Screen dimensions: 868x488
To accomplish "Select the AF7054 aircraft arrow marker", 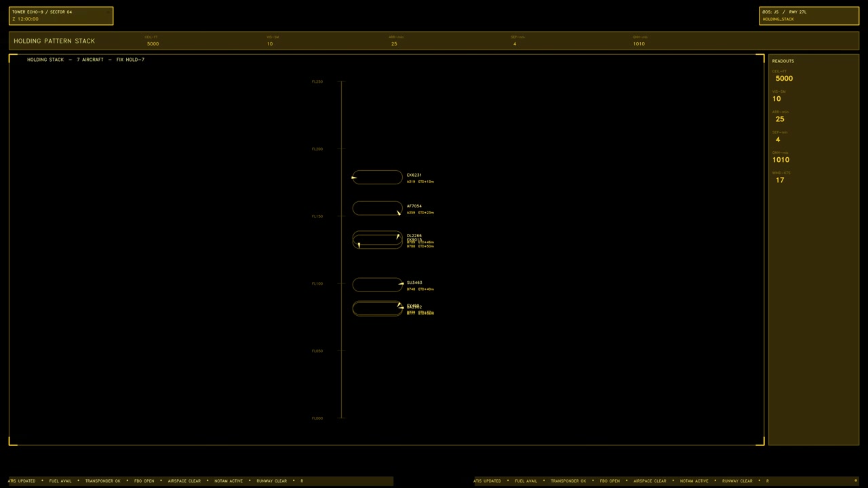I will 399,213.
